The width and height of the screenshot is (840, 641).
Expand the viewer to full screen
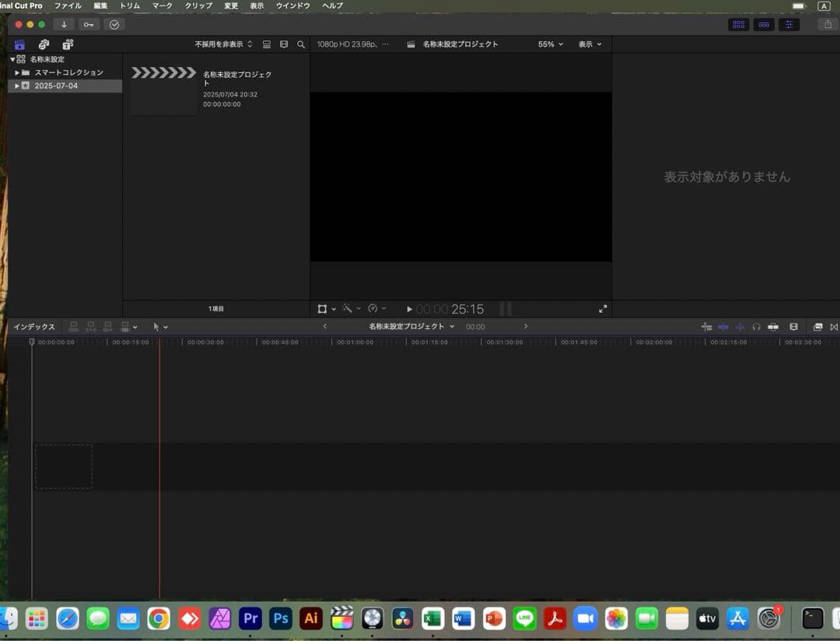603,308
